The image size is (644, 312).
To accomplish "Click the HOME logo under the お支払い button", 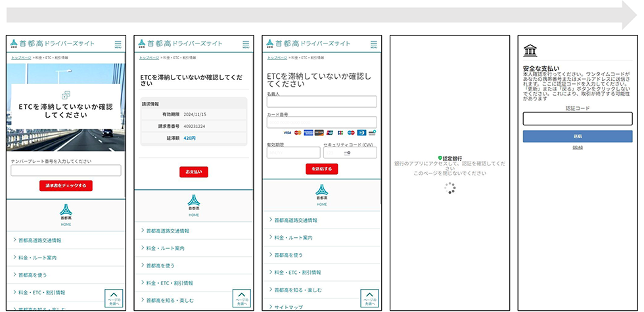I will pyautogui.click(x=194, y=206).
